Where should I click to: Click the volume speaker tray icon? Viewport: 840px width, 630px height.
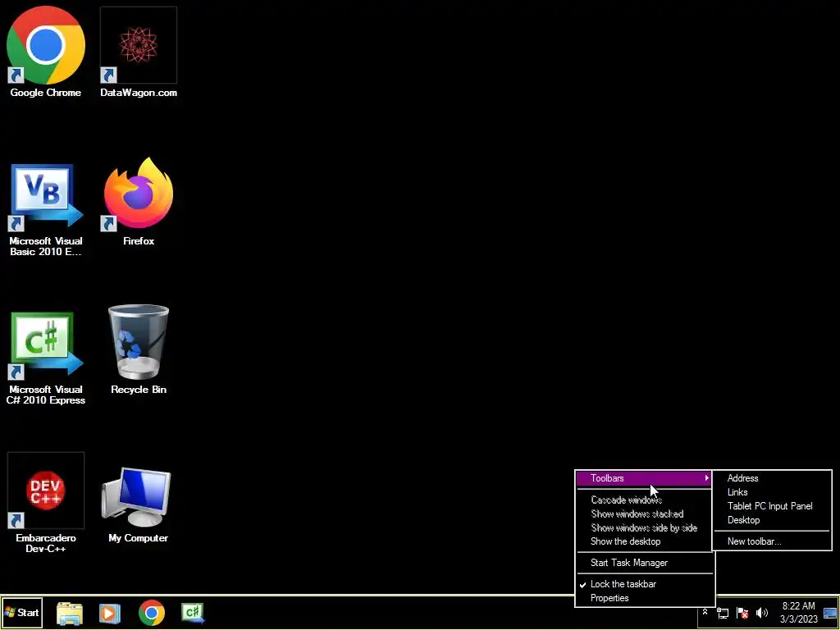pos(762,613)
